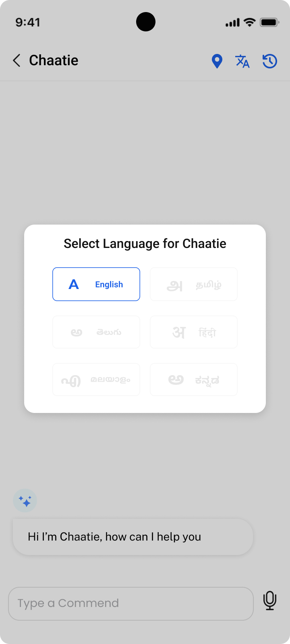290x644 pixels.
Task: Choose the Malayalam language option
Action: (96, 380)
